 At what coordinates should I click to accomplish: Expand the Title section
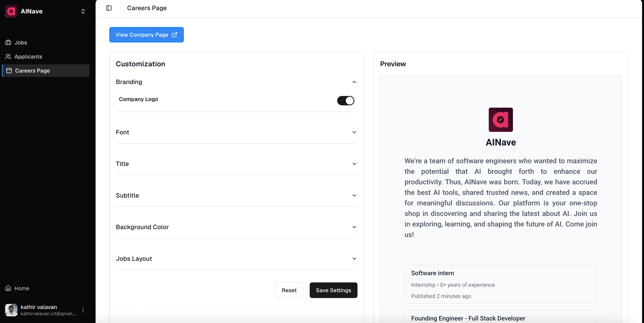(354, 164)
